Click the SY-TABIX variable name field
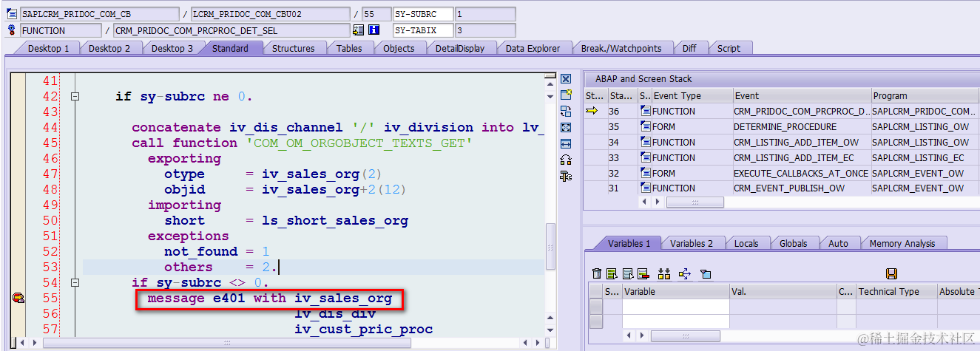980x351 pixels. tap(422, 30)
